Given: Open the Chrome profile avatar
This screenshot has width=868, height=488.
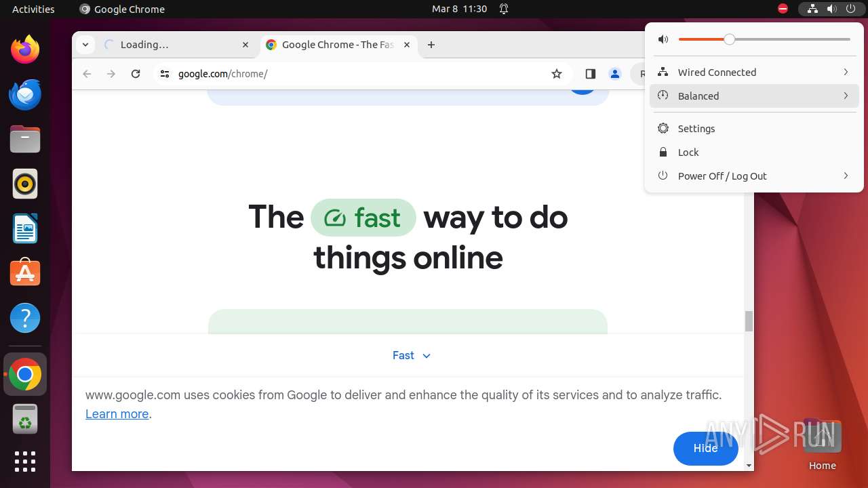Looking at the screenshot, I should point(614,74).
